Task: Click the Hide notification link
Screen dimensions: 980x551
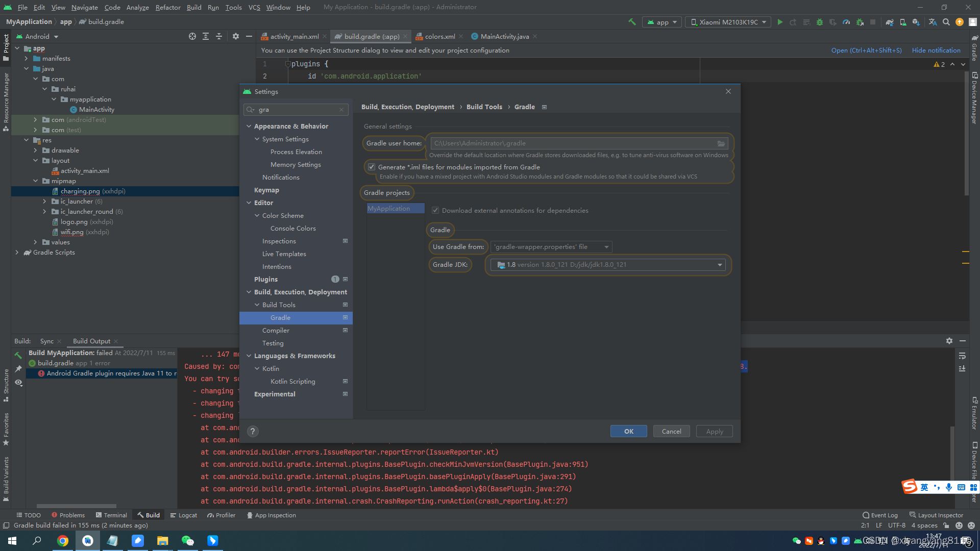Action: [x=936, y=50]
